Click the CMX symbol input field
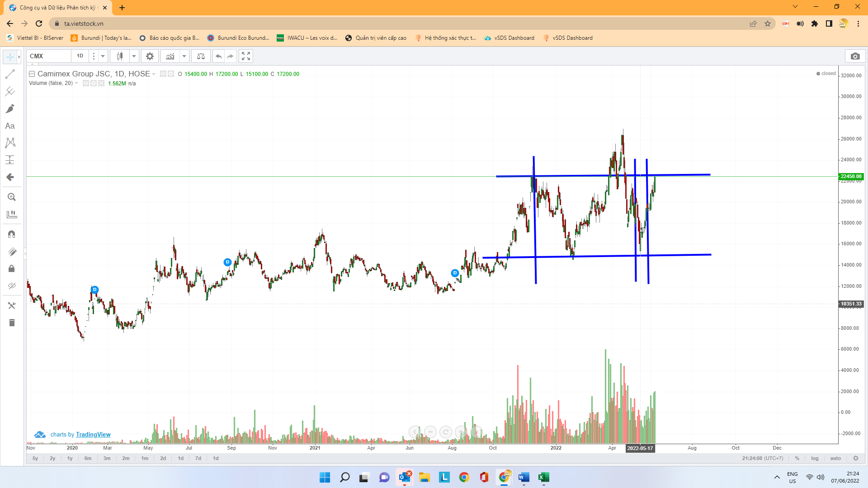 pyautogui.click(x=49, y=56)
